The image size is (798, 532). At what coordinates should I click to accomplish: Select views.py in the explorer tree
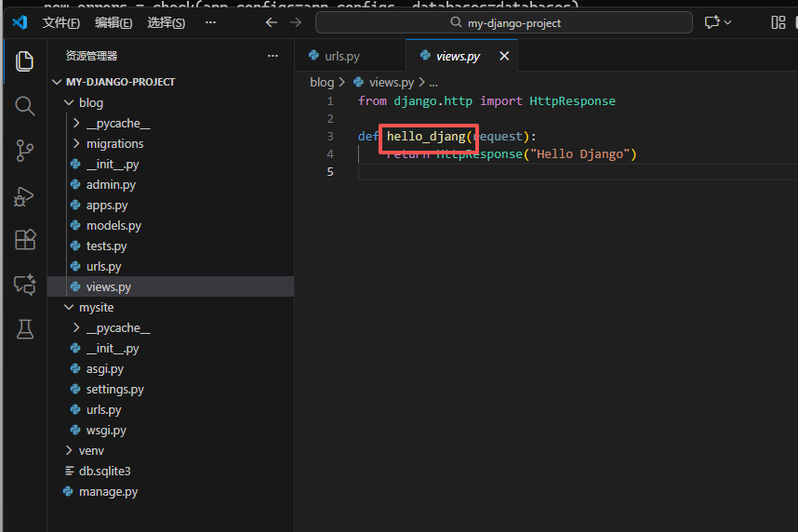click(x=170, y=286)
